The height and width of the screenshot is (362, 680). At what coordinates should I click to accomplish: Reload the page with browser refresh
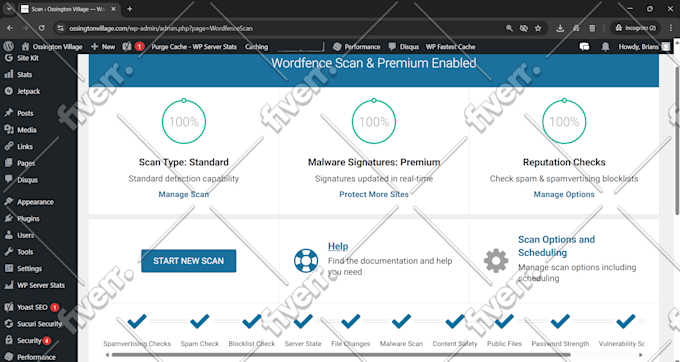coord(42,28)
